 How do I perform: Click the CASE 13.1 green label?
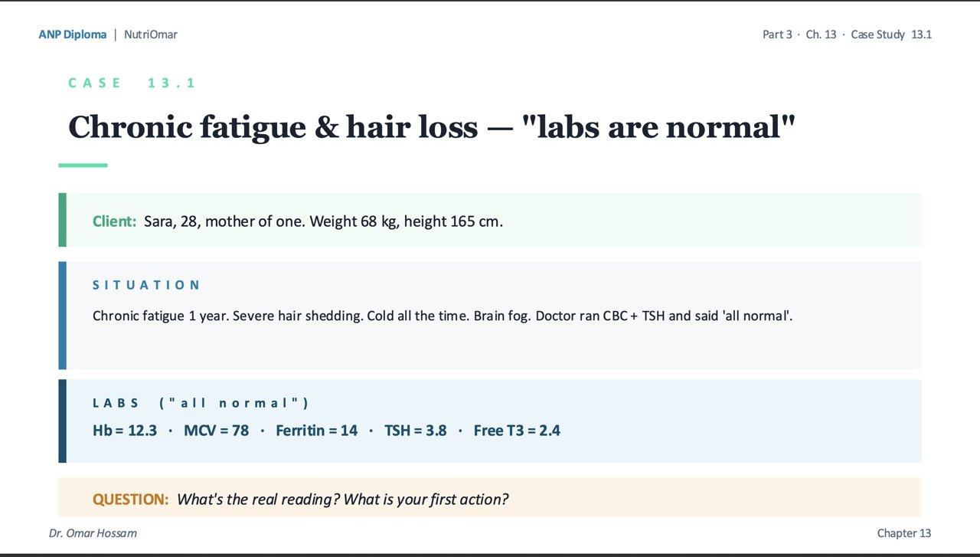point(132,83)
